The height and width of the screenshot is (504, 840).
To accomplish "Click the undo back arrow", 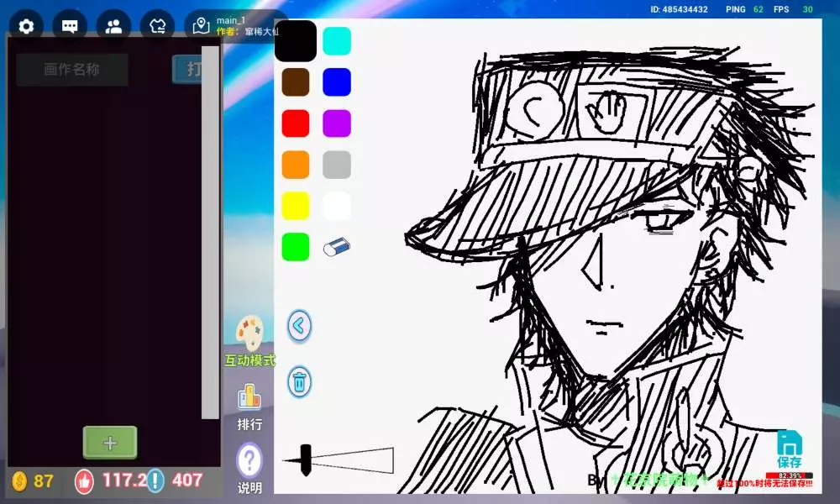I will tap(299, 326).
